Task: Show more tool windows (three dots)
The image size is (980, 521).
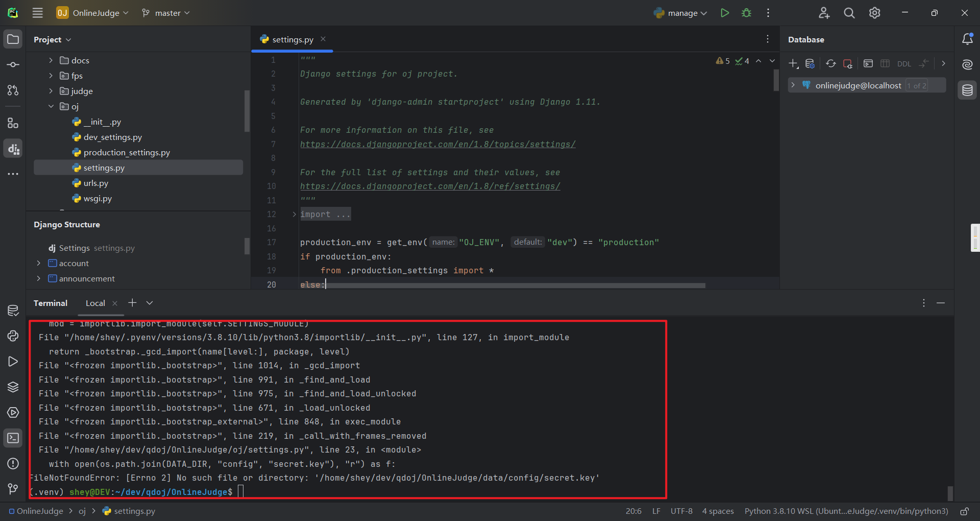Action: (13, 174)
